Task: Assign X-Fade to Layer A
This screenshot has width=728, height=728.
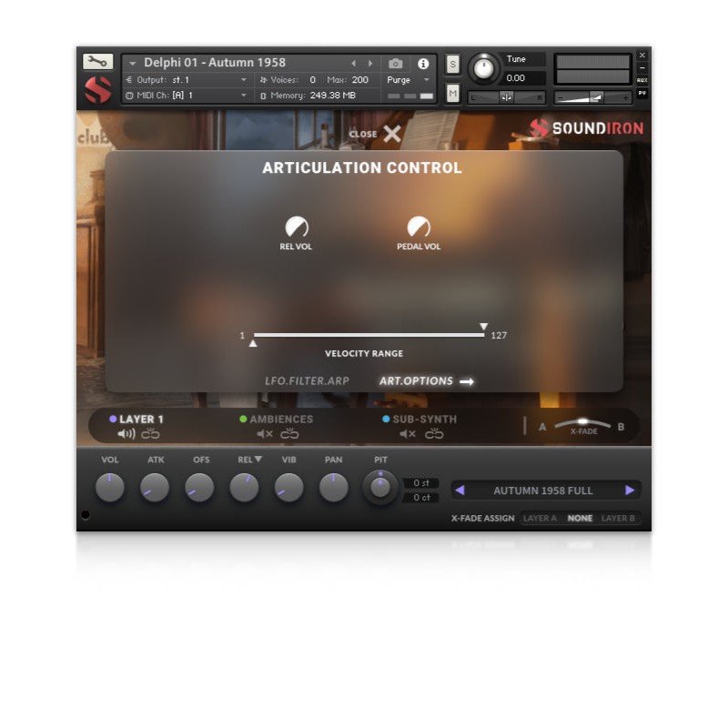Action: pos(540,519)
